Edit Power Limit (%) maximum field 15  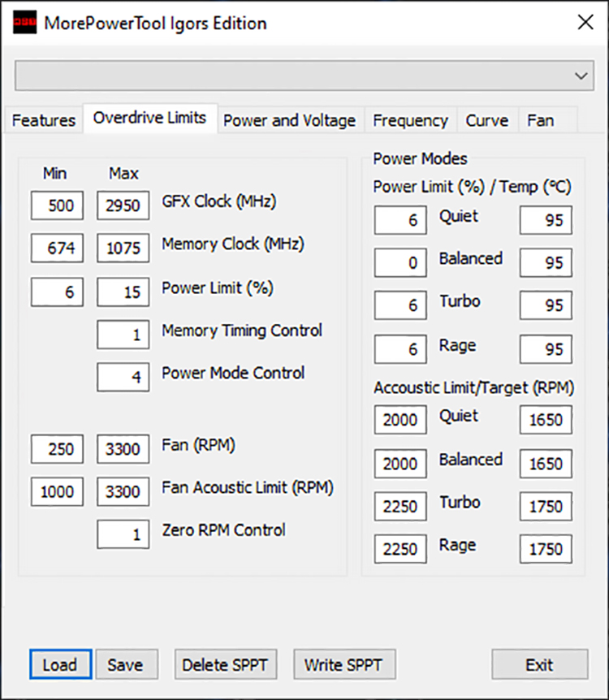(x=123, y=292)
